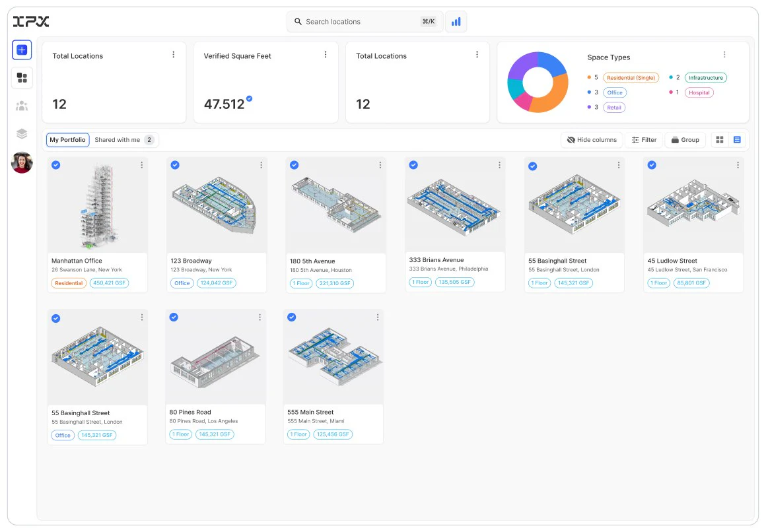Click the 221,310 GSF tag

pos(335,283)
